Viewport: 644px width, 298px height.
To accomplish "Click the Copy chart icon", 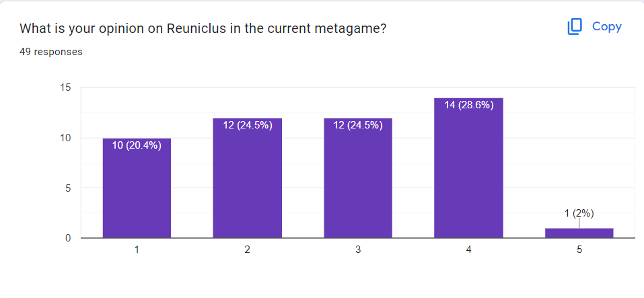I will coord(575,27).
